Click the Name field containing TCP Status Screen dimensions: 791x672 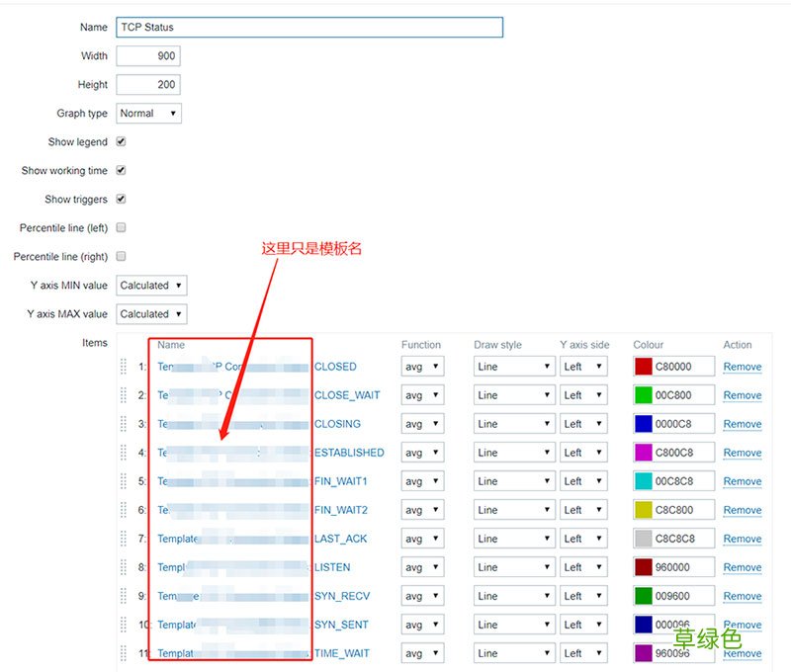[307, 27]
